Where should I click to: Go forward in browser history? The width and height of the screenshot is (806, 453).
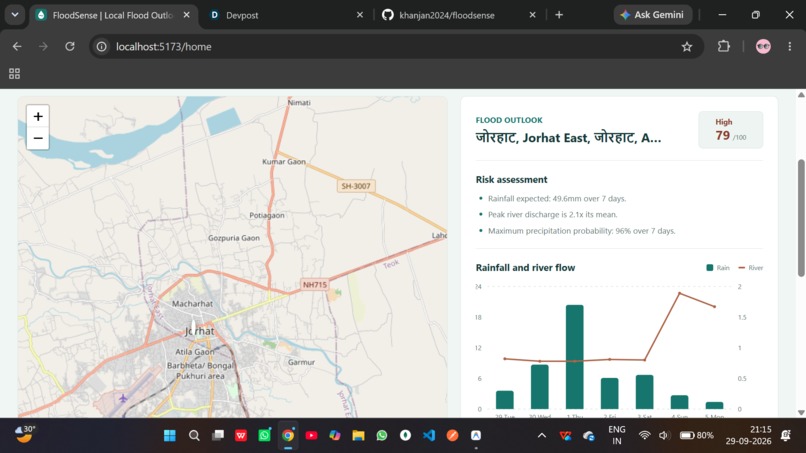[43, 47]
